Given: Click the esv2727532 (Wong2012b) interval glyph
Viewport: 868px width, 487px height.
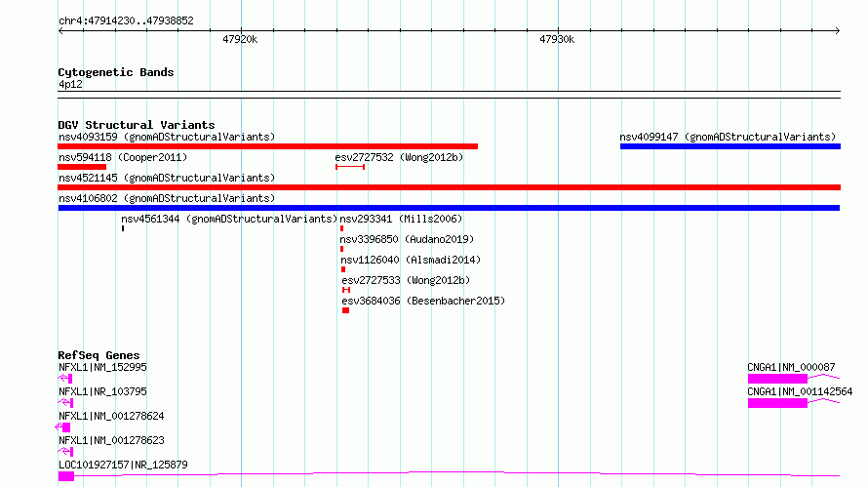Looking at the screenshot, I should [x=350, y=167].
